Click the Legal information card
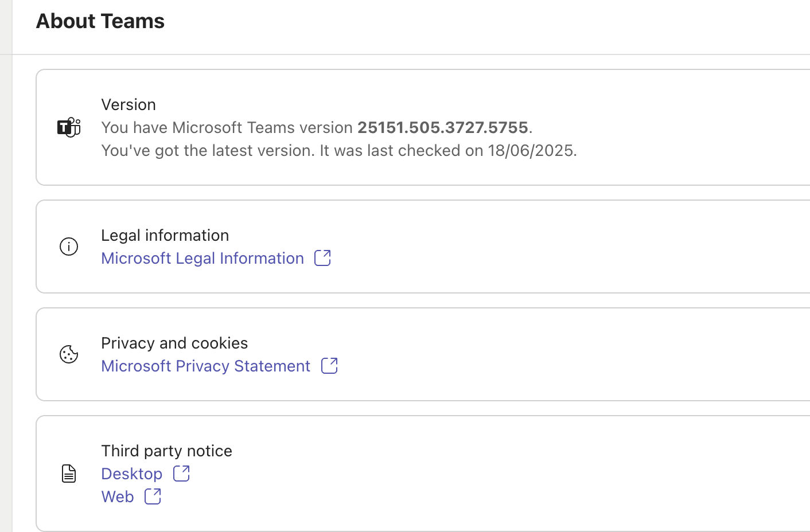Screen dimensions: 810x532 (x=402, y=247)
